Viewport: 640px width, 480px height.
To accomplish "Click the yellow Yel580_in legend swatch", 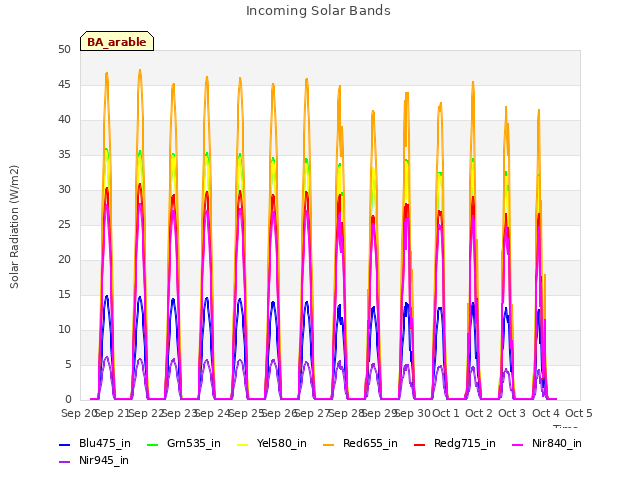I will pos(242,444).
